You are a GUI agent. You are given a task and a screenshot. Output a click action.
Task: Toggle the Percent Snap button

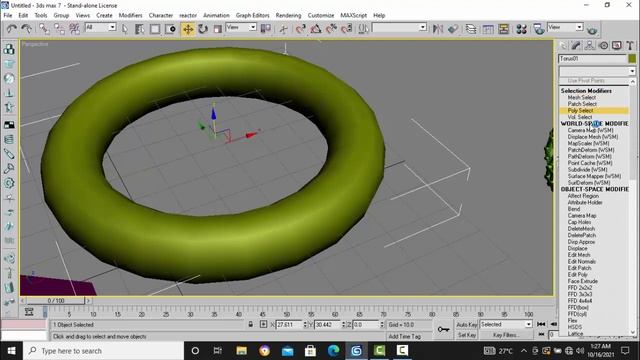click(331, 29)
